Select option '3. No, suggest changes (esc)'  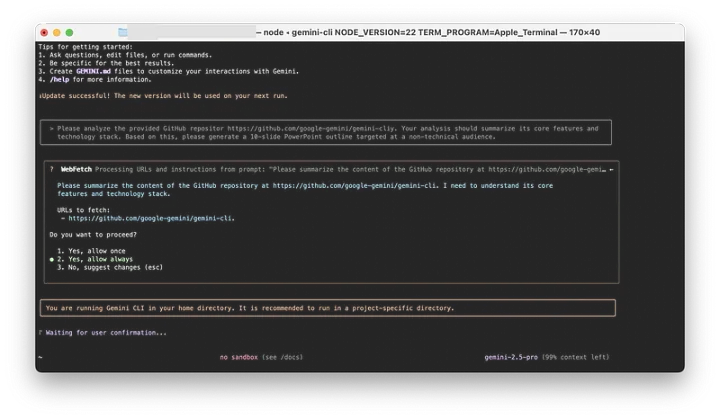coord(110,267)
